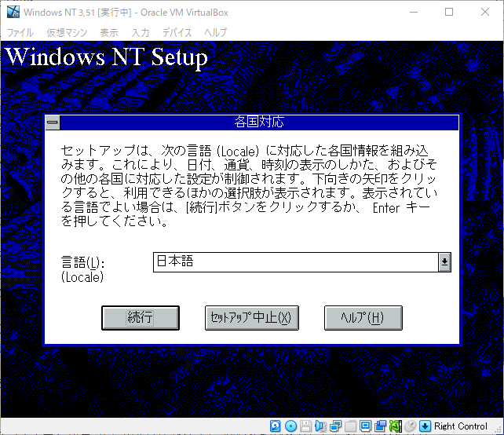Image resolution: width=504 pixels, height=435 pixels.
Task: Open the ファイル menu
Action: [20, 32]
